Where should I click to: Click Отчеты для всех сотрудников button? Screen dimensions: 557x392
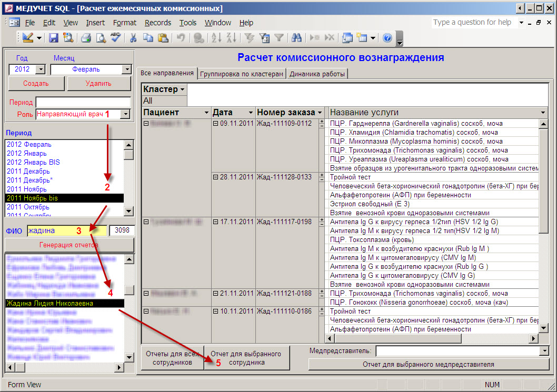(x=172, y=358)
